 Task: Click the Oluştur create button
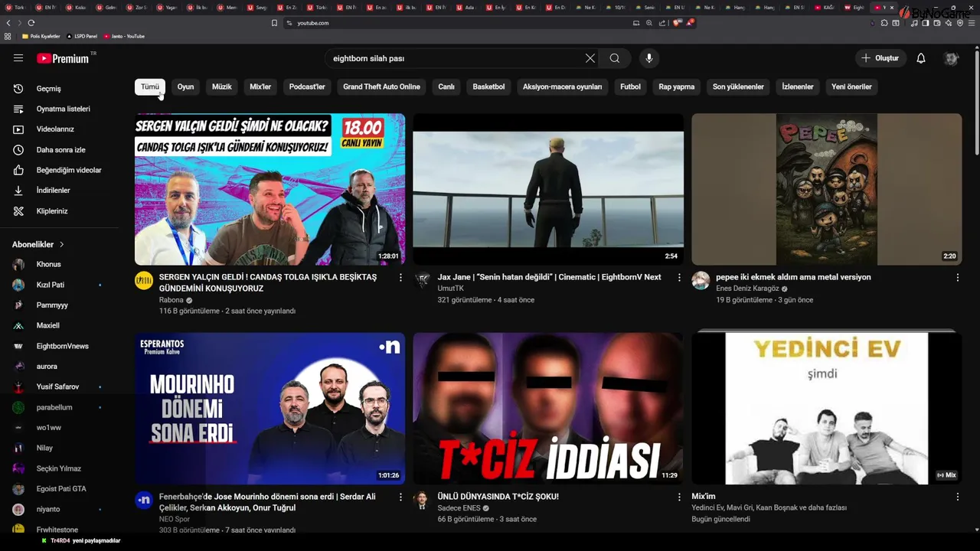880,58
